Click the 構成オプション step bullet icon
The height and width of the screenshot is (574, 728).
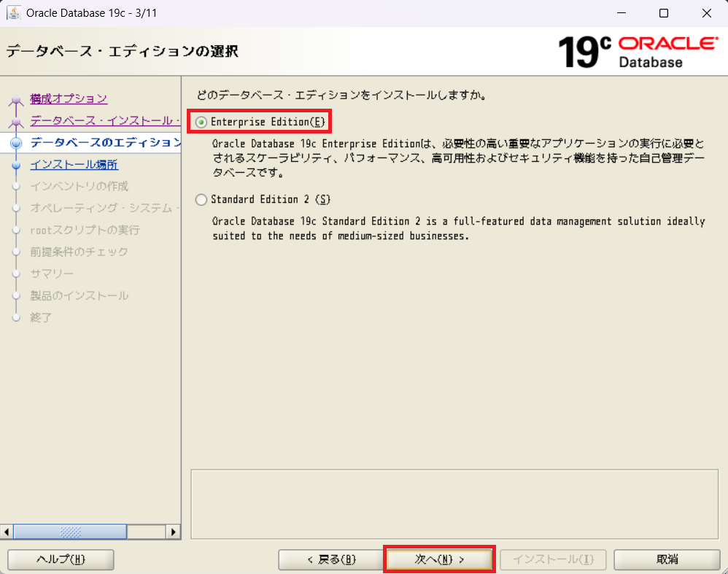tap(16, 101)
